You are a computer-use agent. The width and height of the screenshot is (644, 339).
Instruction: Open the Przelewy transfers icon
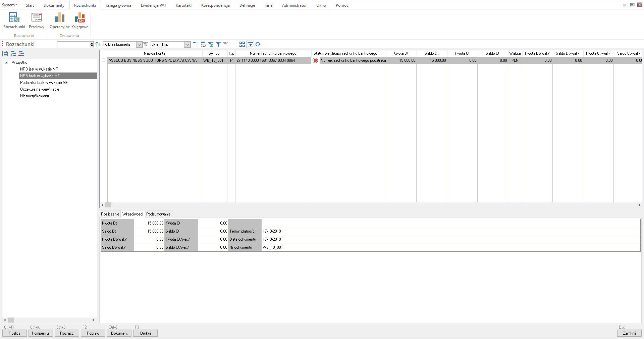coord(37,21)
